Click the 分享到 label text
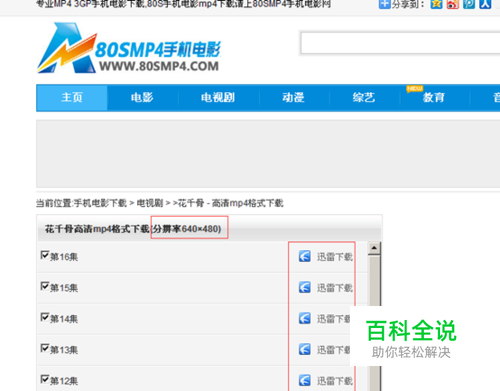500x391 pixels. coord(408,4)
